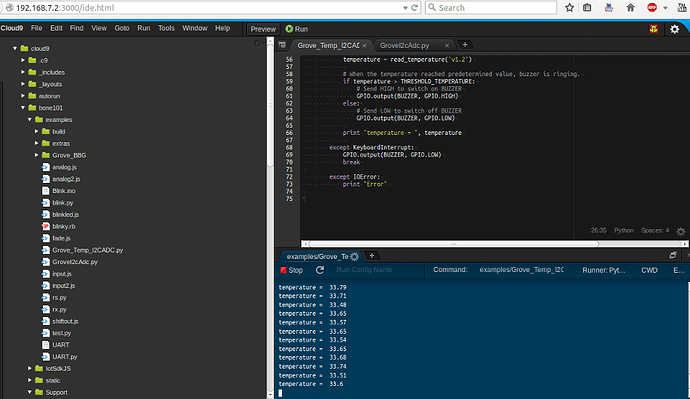This screenshot has width=690, height=399.
Task: Close the Grove_Temp_I2CADC editor tab
Action: pos(364,45)
